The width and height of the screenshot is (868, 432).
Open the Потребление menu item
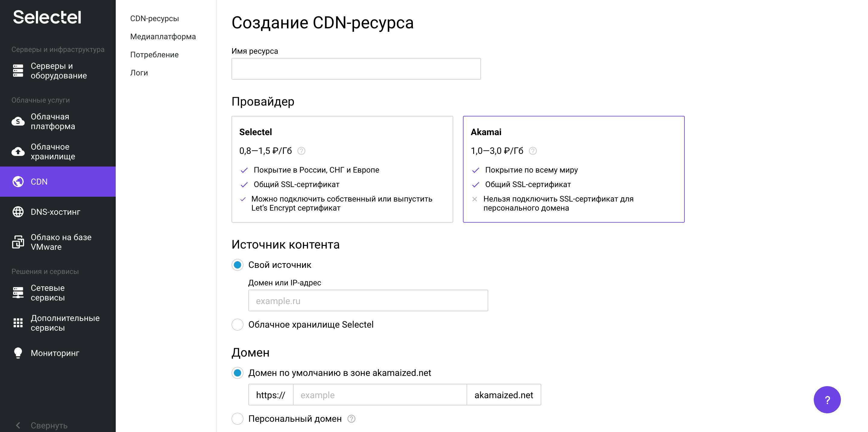(x=154, y=55)
